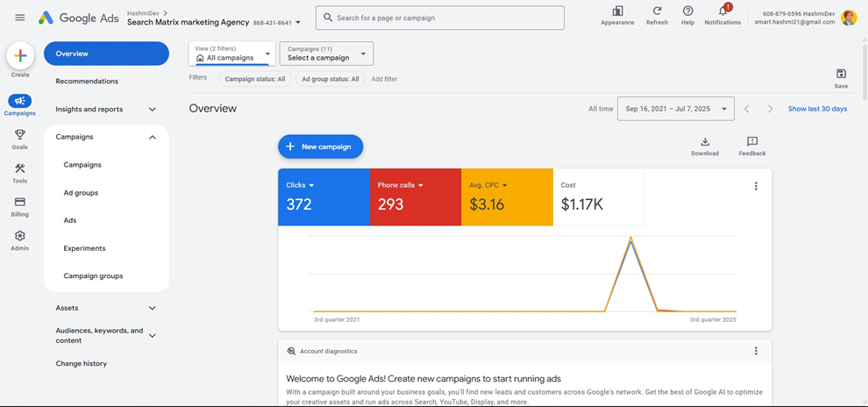The height and width of the screenshot is (407, 868).
Task: Open the scorecard three-dot options menu
Action: [x=756, y=186]
